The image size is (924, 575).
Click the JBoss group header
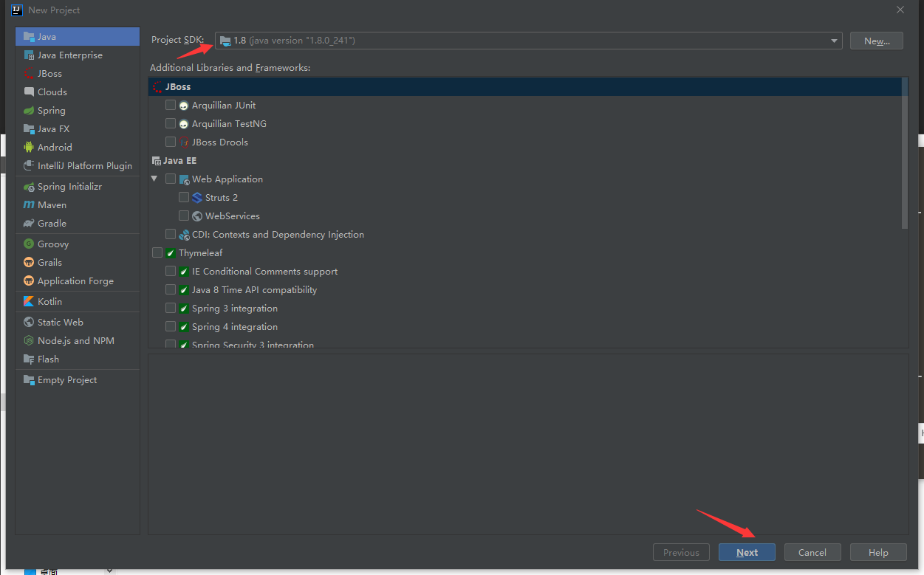point(525,86)
